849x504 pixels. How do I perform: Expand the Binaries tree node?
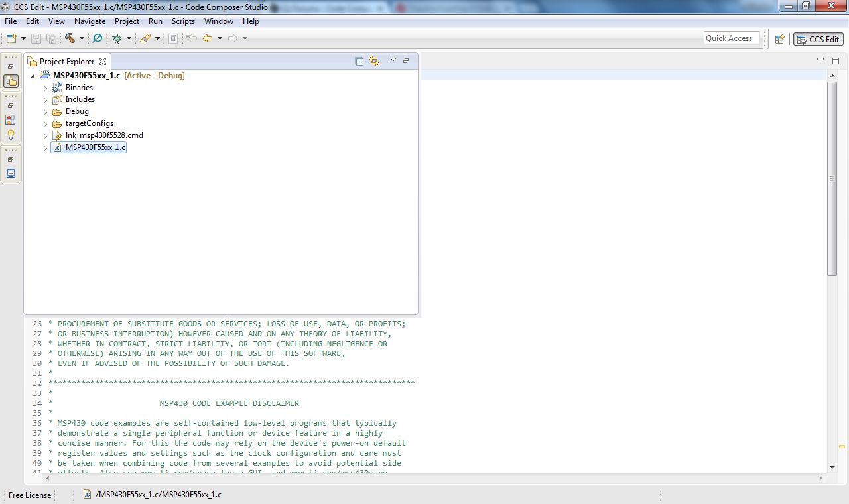(45, 88)
